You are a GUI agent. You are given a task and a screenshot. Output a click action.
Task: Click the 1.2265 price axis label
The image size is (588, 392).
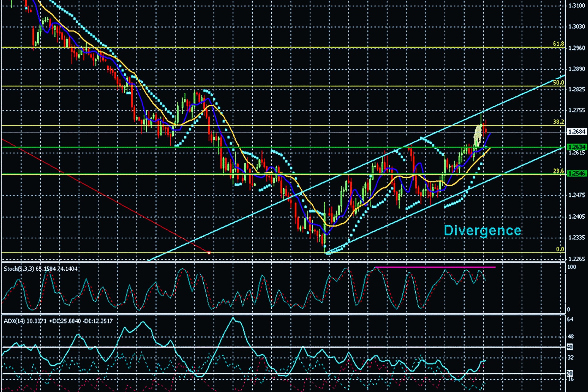[577, 259]
